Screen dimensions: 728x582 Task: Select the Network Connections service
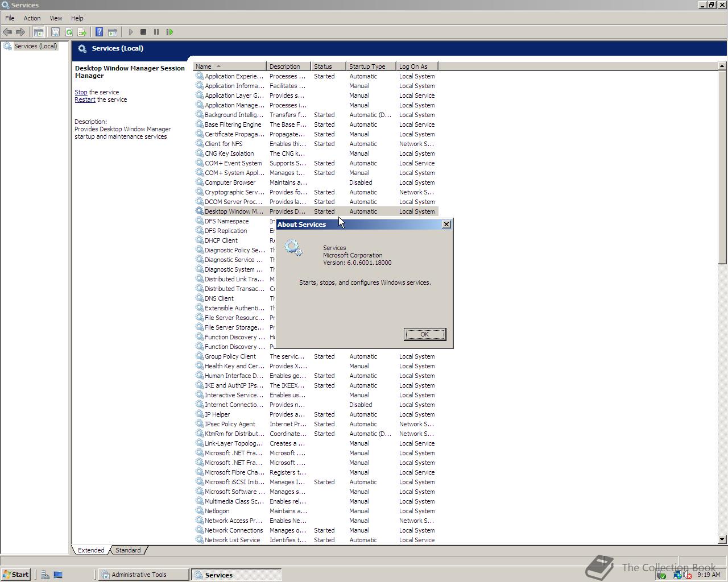[x=316, y=530]
